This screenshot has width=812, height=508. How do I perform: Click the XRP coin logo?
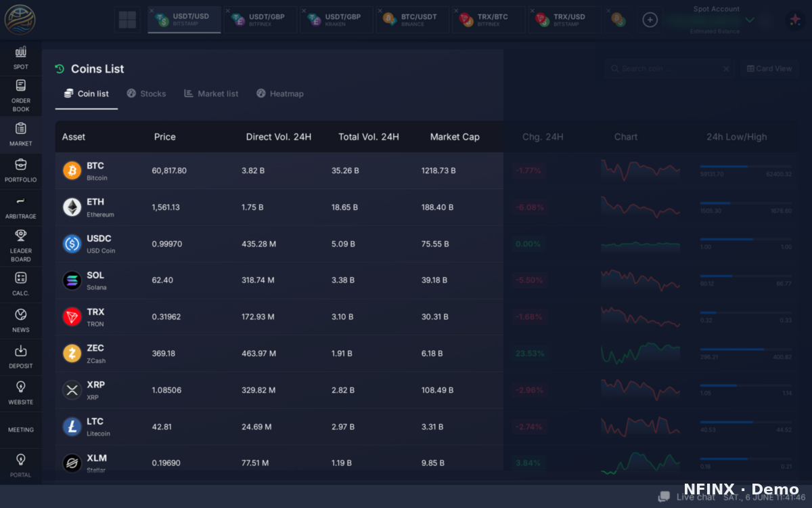click(72, 390)
